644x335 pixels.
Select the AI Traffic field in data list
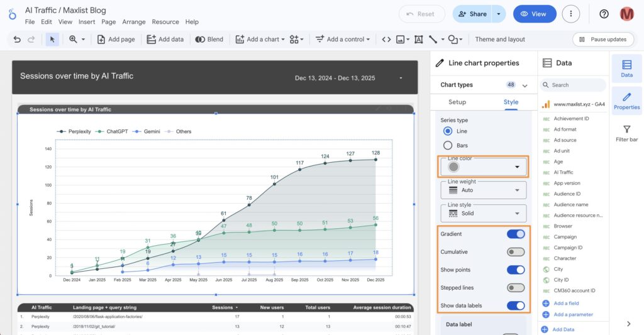[x=563, y=172]
